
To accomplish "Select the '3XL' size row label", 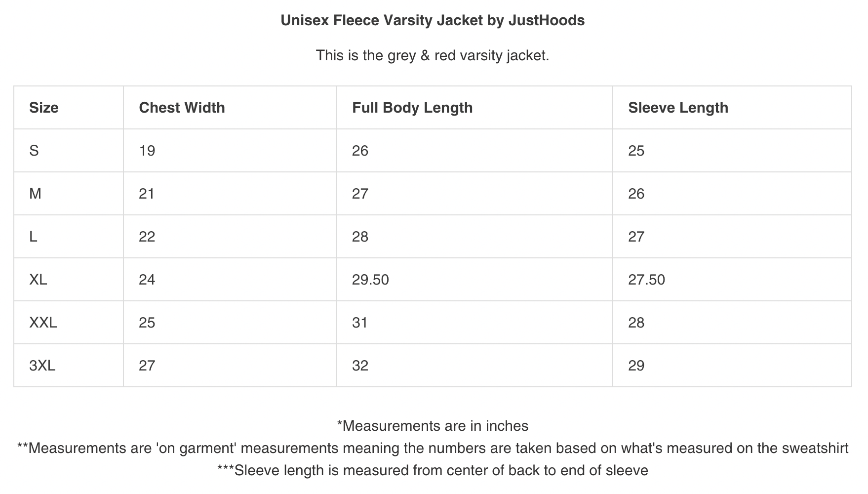I will (42, 366).
